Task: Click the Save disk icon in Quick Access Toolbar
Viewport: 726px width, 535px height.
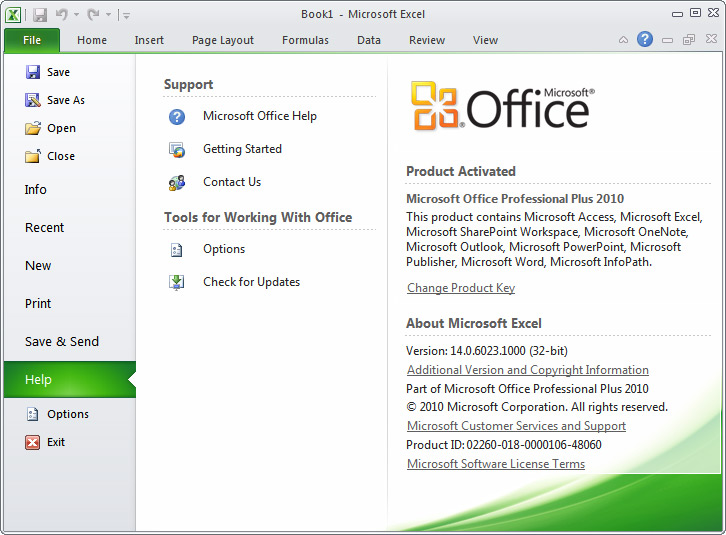Action: coord(40,15)
